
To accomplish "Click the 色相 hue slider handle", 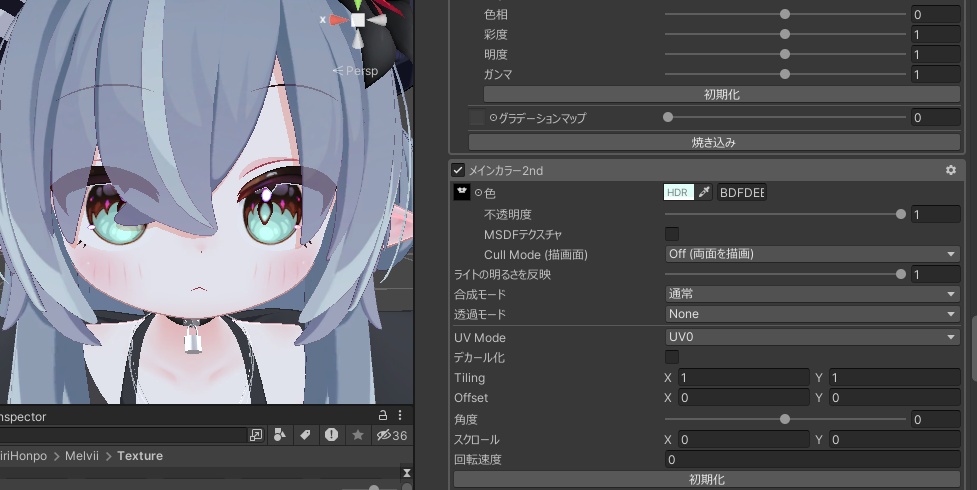I will pos(785,14).
